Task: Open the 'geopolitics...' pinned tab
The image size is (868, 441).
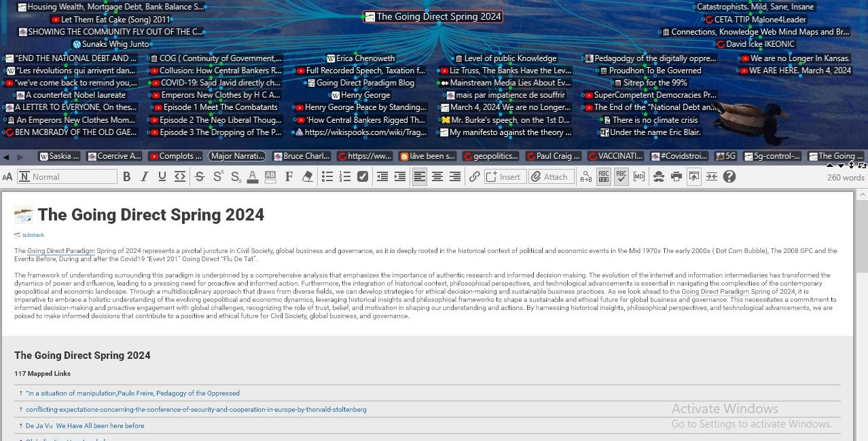Action: [492, 156]
